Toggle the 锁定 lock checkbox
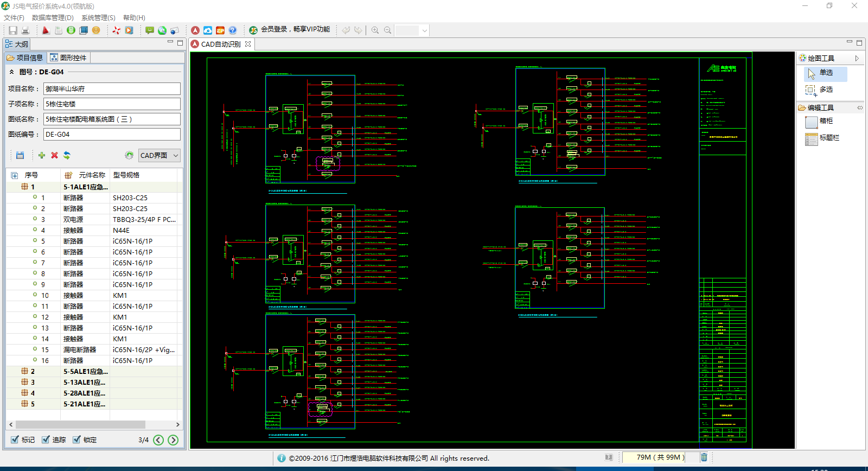Viewport: 868px width, 471px height. (x=76, y=440)
